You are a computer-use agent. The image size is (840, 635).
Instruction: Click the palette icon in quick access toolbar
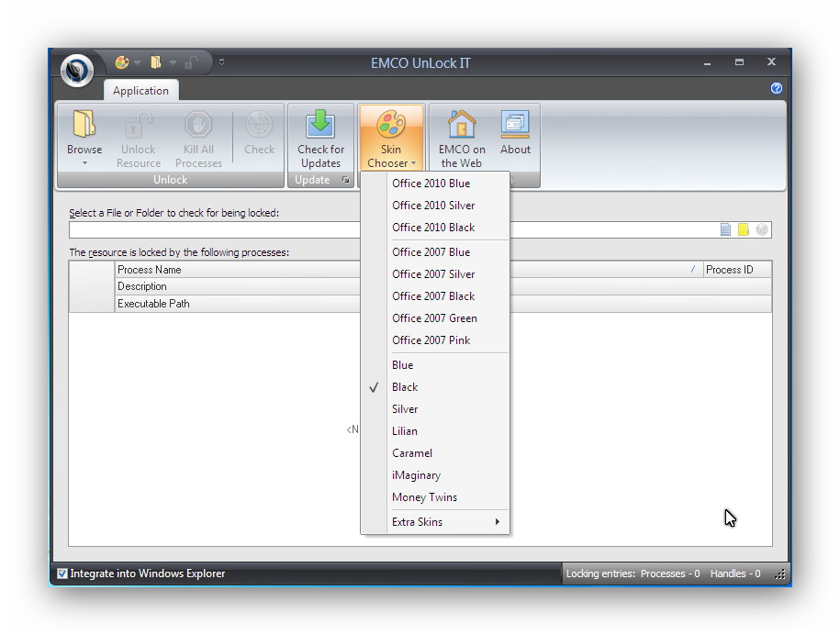121,62
